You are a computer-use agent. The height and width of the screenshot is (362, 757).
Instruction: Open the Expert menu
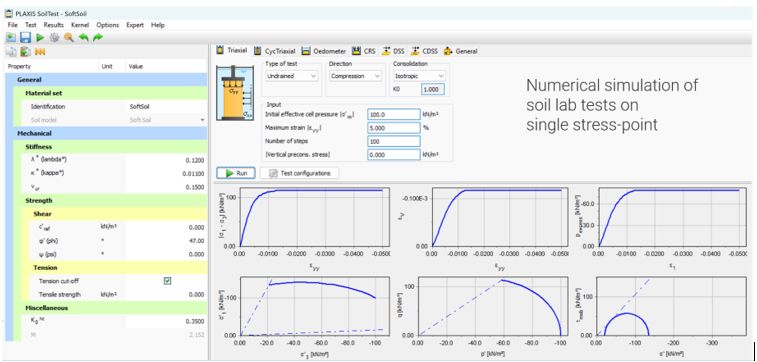coord(135,25)
